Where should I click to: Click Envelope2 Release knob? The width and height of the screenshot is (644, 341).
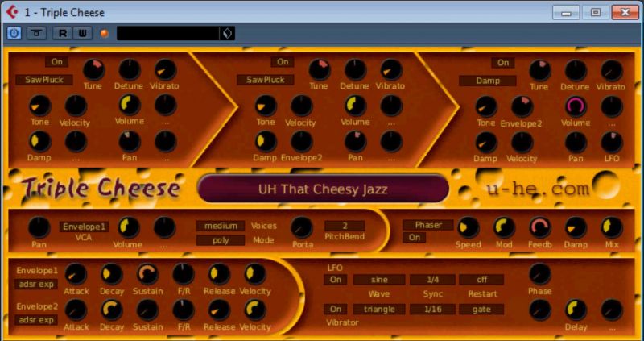point(219,310)
